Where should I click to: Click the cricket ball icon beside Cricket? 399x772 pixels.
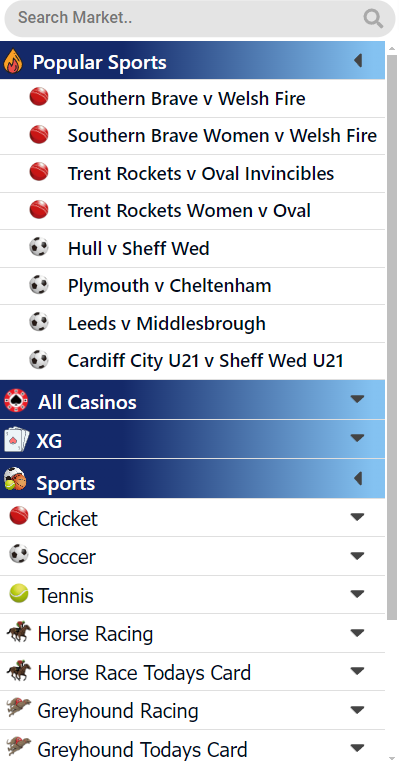tap(19, 516)
